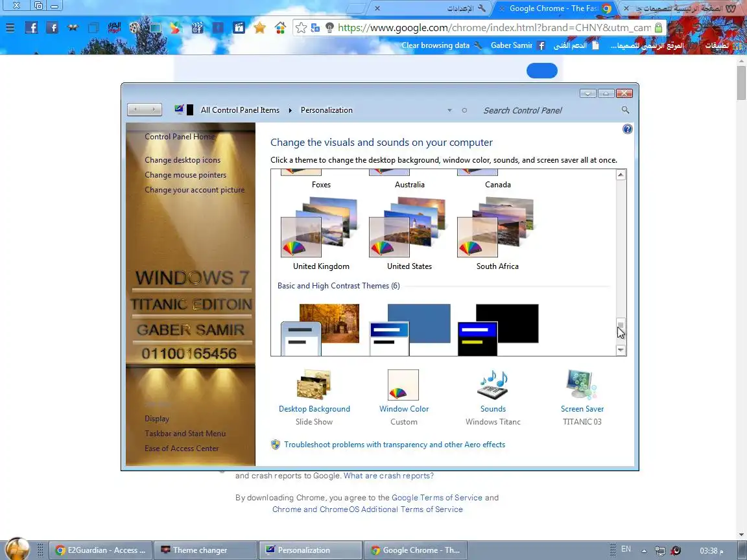This screenshot has height=560, width=747.
Task: Click the Search Control Panel magnifier icon
Action: pos(625,110)
